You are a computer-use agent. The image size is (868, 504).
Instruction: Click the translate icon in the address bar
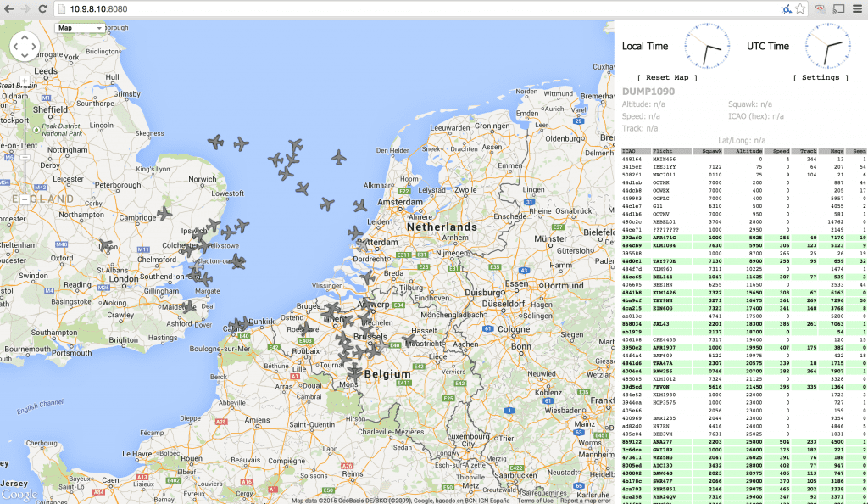786,8
